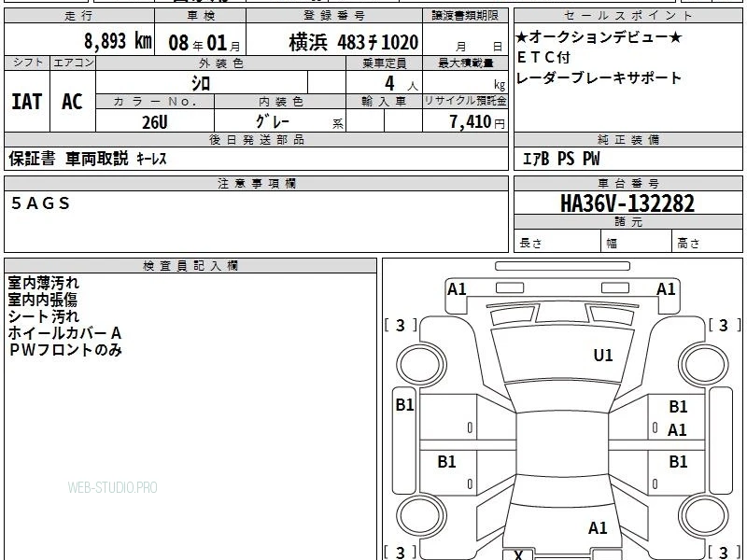
Task: Click the 諸元 header
Action: pyautogui.click(x=627, y=222)
